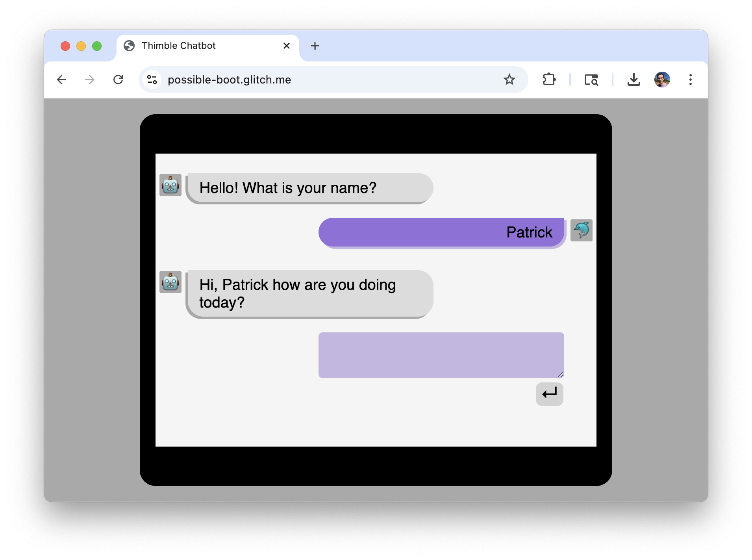The image size is (752, 560).
Task: Open the tab search media icon
Action: [591, 80]
